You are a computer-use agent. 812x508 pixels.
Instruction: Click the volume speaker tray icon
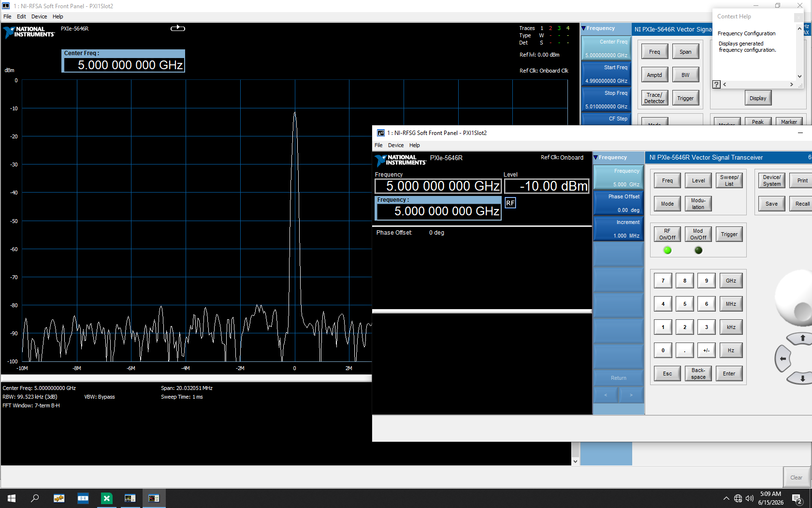point(750,498)
